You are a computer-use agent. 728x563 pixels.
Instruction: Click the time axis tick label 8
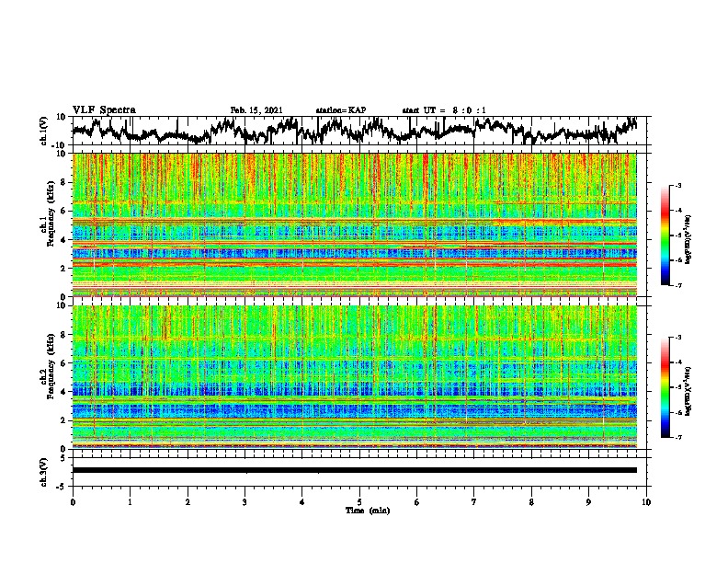pos(531,502)
